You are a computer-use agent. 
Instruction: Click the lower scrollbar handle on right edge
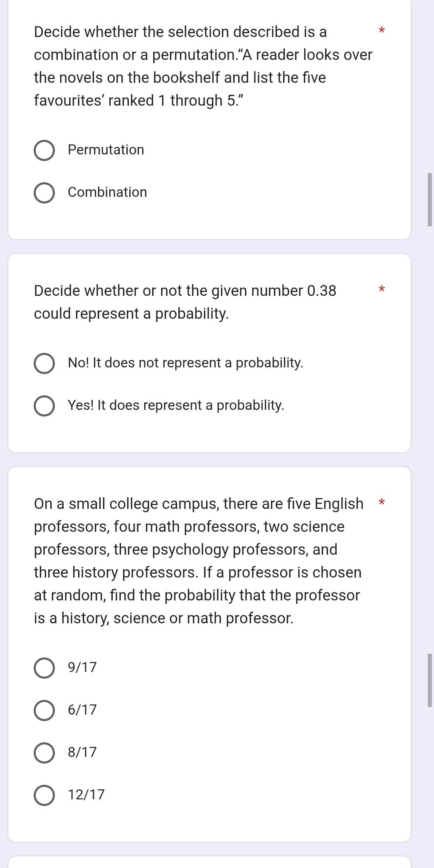(x=430, y=680)
